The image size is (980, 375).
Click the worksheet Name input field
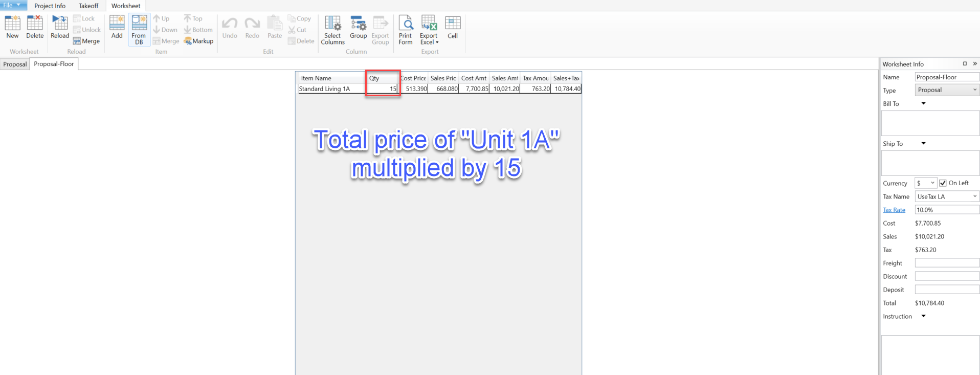point(947,77)
